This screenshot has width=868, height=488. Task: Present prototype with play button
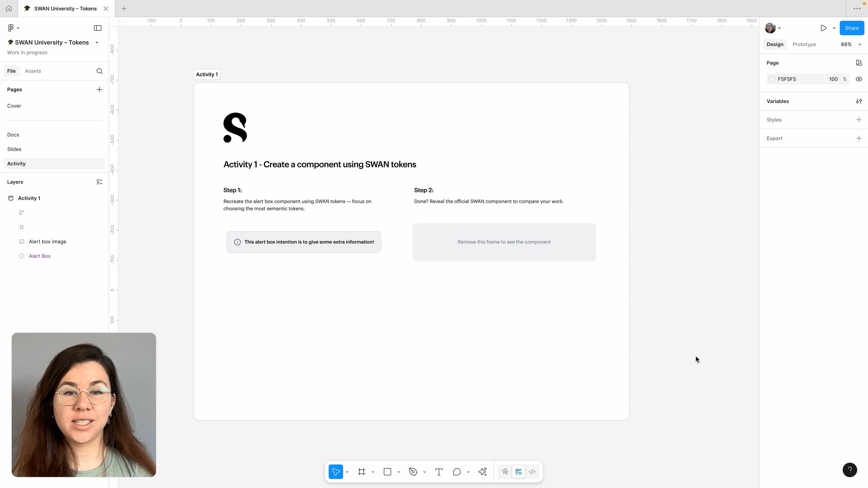coord(823,28)
